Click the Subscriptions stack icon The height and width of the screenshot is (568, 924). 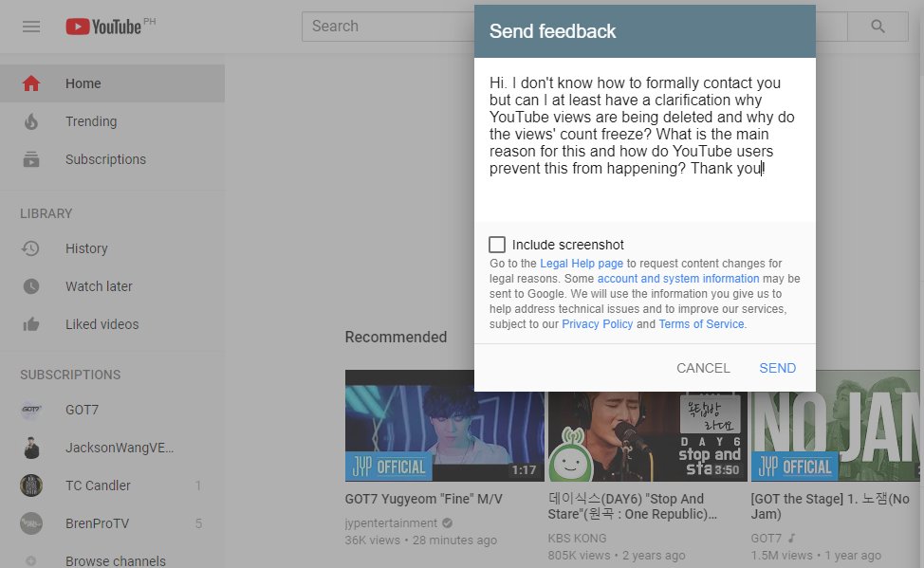point(31,159)
